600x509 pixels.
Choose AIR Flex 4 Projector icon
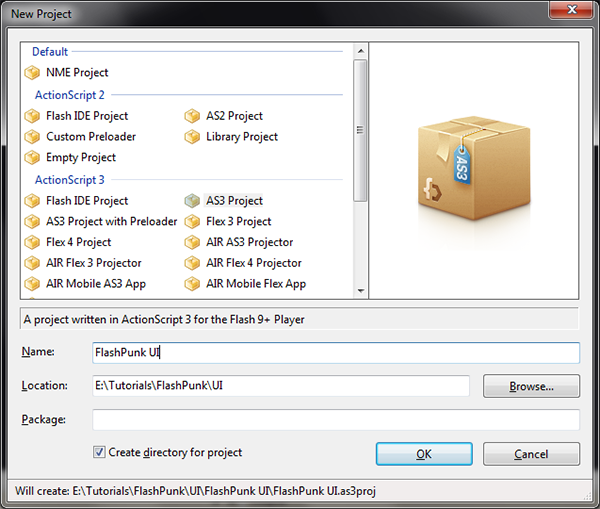193,264
